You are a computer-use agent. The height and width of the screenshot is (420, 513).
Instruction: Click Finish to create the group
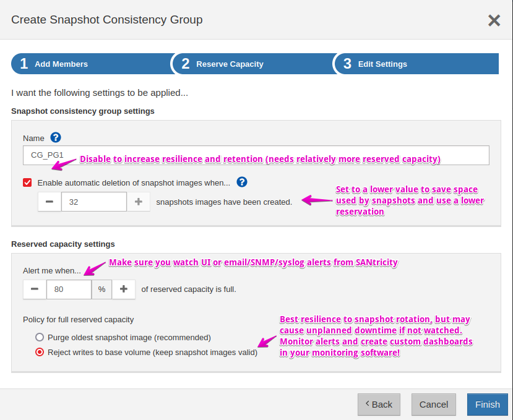click(x=488, y=405)
